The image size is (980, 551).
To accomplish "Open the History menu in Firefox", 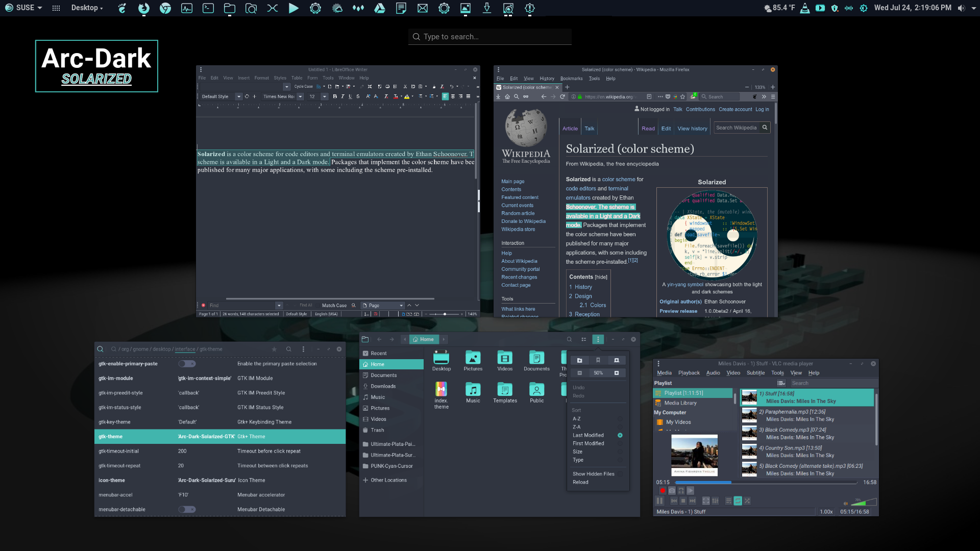I will click(x=547, y=79).
